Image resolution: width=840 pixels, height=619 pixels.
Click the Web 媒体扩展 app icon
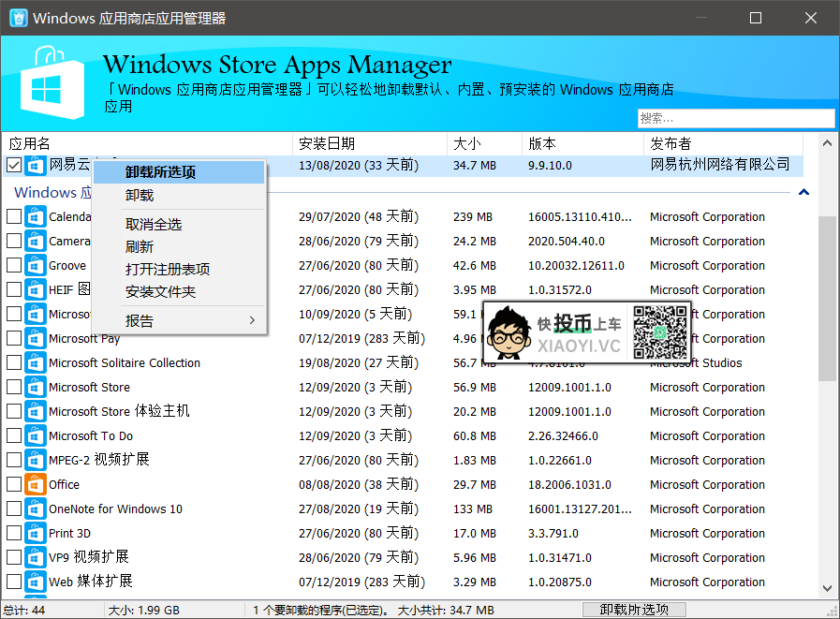pyautogui.click(x=36, y=582)
